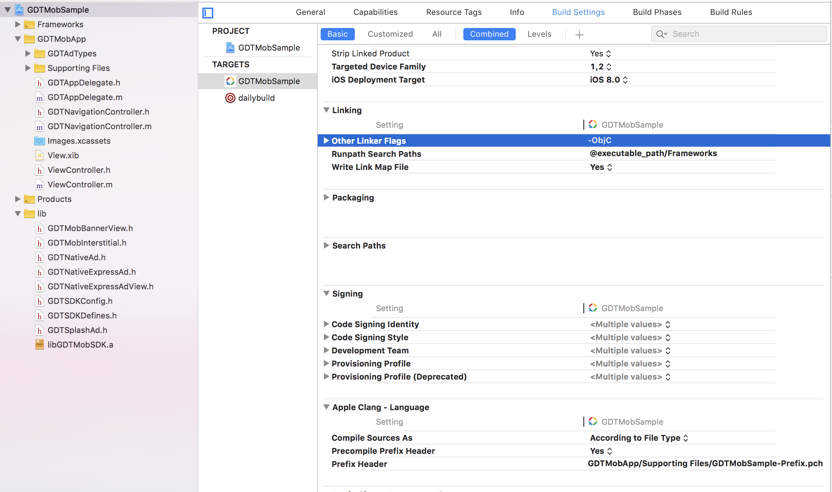Toggle the project/targets sidebar panel icon

[x=208, y=13]
